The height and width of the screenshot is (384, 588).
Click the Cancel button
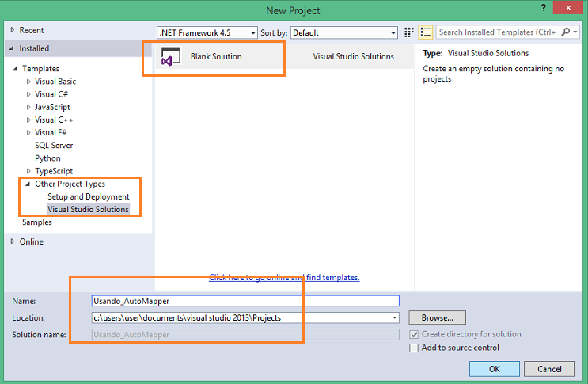point(549,369)
